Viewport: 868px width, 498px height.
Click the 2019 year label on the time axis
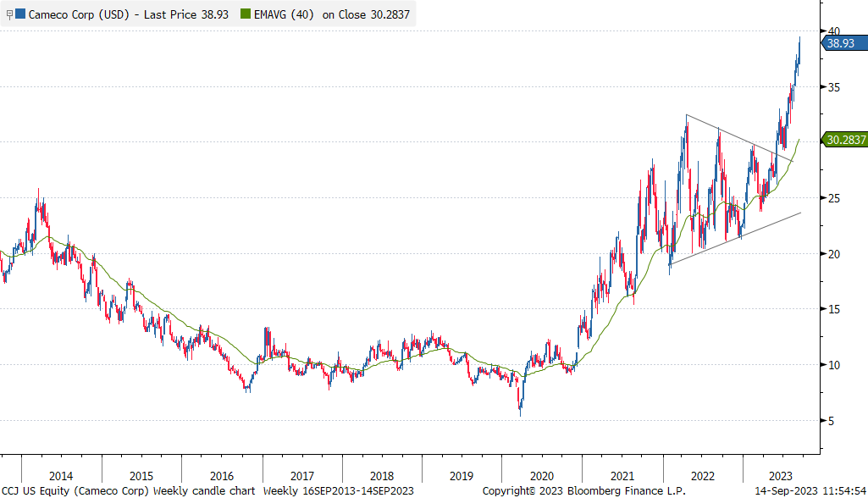[462, 476]
